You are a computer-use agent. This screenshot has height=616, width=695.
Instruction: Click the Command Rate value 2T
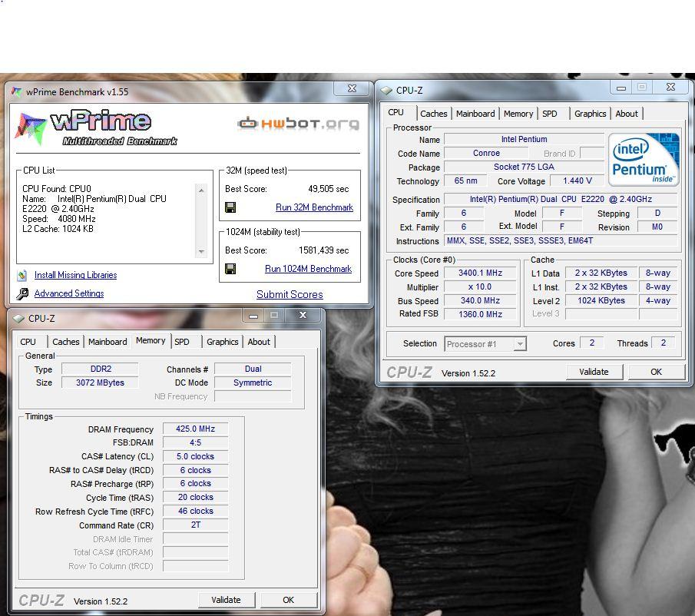click(x=196, y=525)
